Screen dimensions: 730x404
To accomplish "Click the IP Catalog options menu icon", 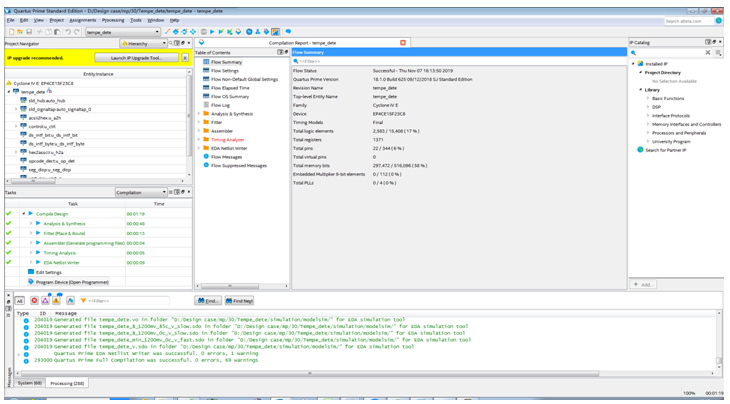I will 718,53.
